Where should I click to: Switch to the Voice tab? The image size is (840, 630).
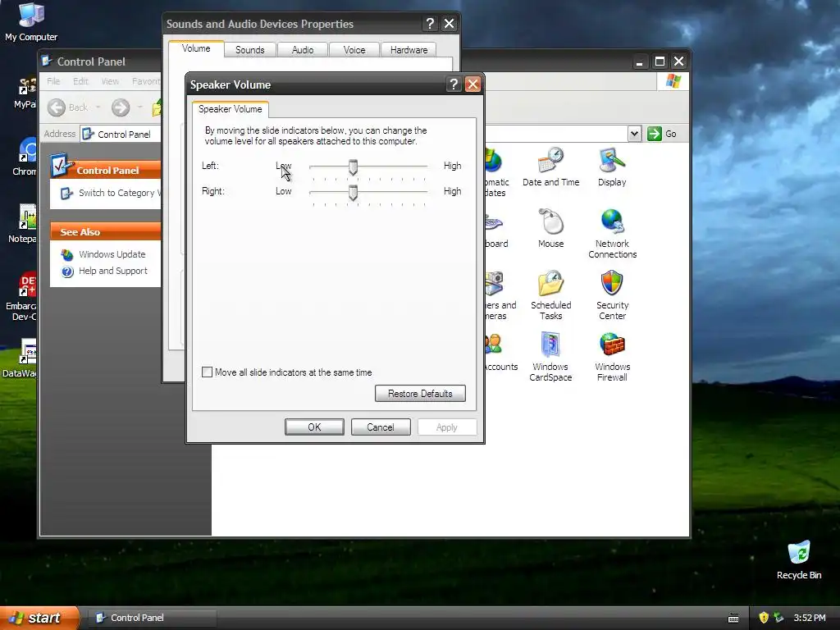pos(354,50)
